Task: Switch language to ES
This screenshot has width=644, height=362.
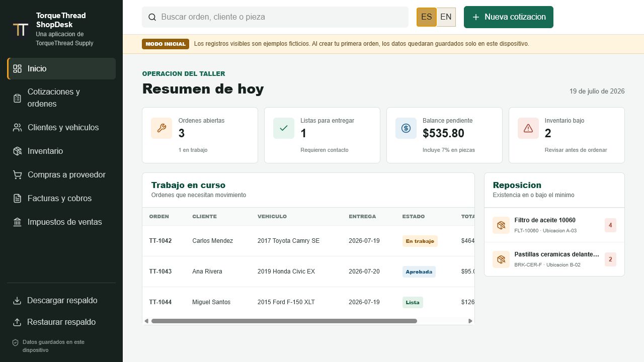Action: point(427,17)
